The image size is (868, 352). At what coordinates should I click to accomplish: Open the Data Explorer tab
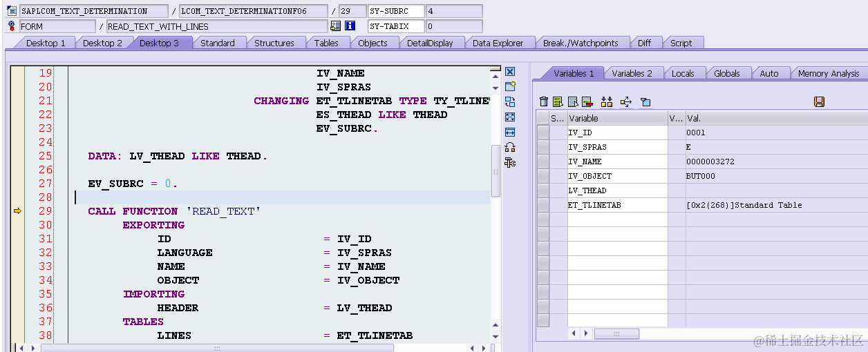(498, 43)
